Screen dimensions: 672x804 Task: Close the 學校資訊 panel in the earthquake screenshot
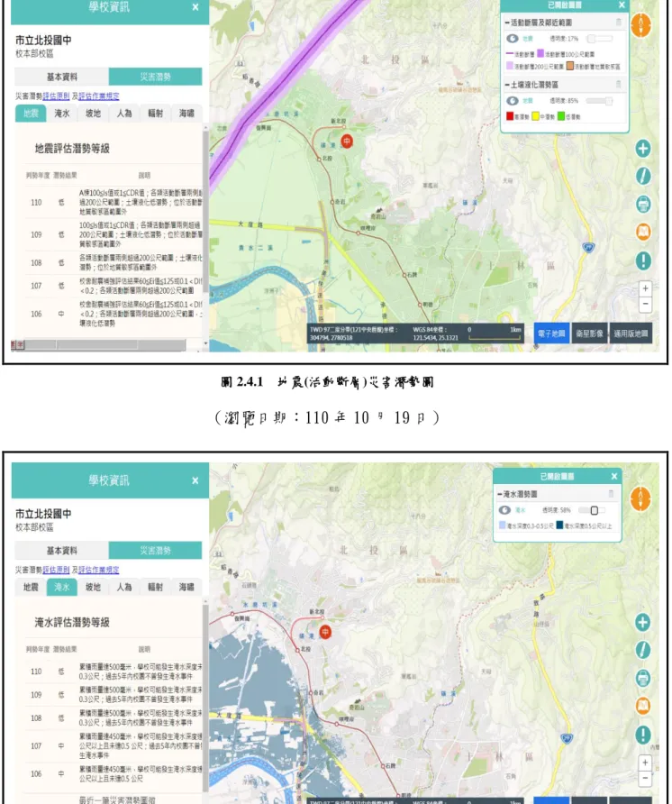point(195,7)
